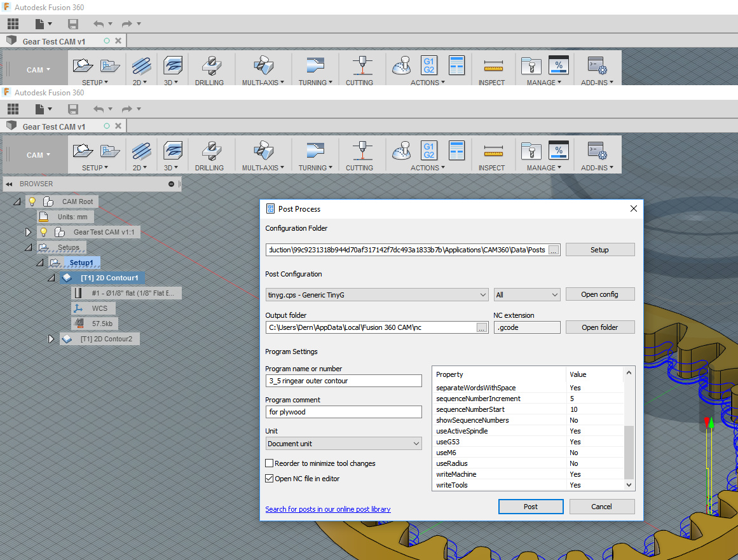Select the Drilling tool in lower toolbar
This screenshot has height=560, width=738.
point(211,151)
